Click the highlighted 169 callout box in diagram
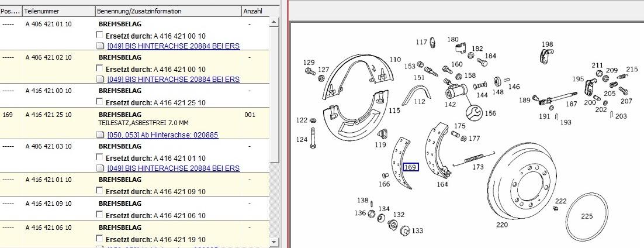644x248 pixels. point(410,167)
